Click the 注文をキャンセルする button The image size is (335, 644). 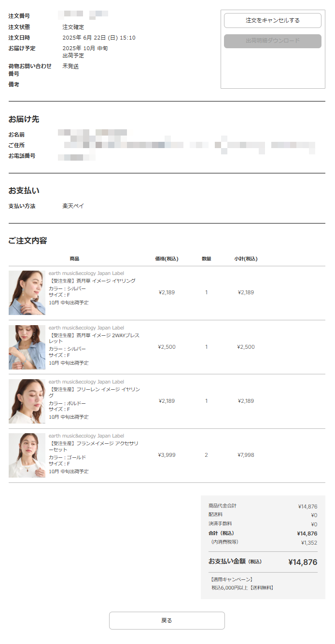tap(273, 20)
